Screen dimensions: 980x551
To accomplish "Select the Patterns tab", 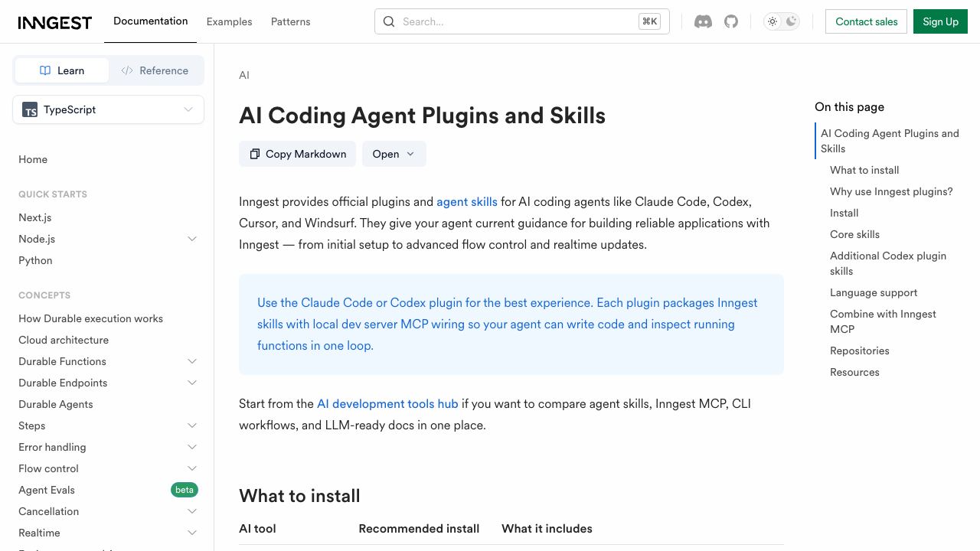I will coord(291,21).
